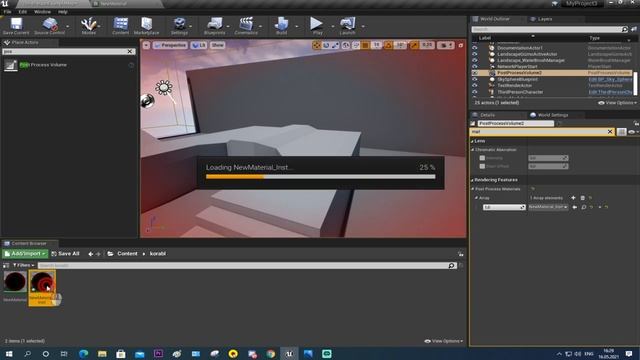
Task: Open the Content toolbar button
Action: 120,26
